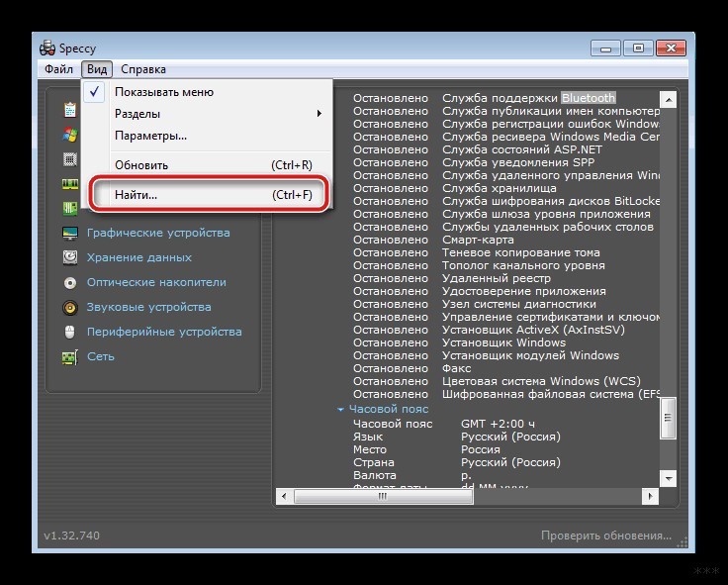Minimize the Speccy window
Screen dimensions: 728x585
(x=605, y=49)
